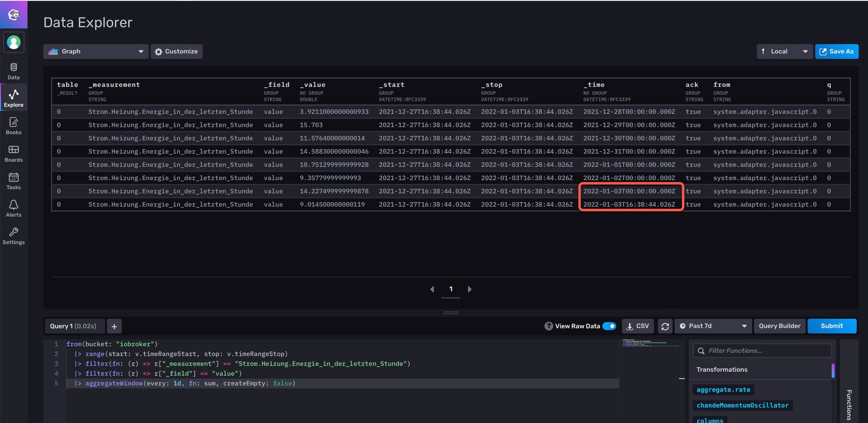This screenshot has height=423, width=868.
Task: Click the _measurement column header
Action: (114, 85)
